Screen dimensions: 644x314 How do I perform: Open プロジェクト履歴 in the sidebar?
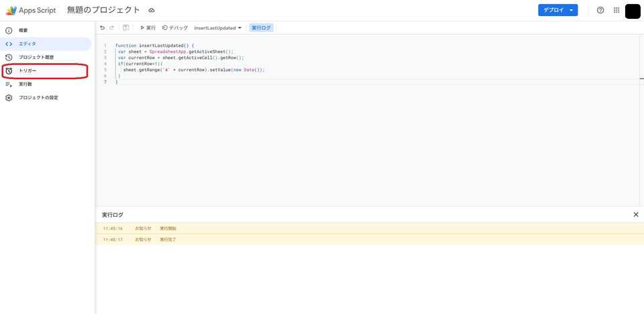click(36, 57)
